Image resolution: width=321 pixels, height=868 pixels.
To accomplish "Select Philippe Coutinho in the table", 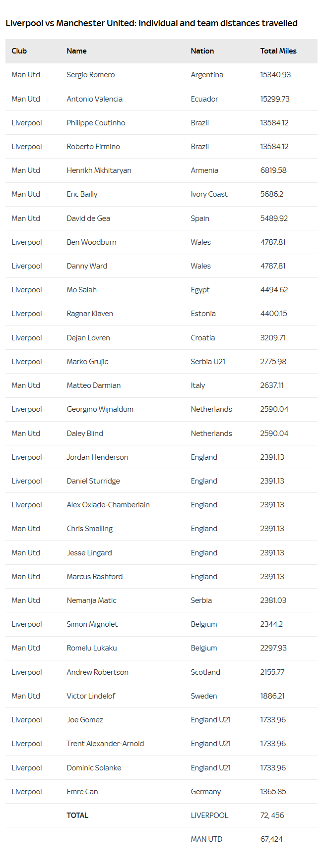I will (x=96, y=123).
